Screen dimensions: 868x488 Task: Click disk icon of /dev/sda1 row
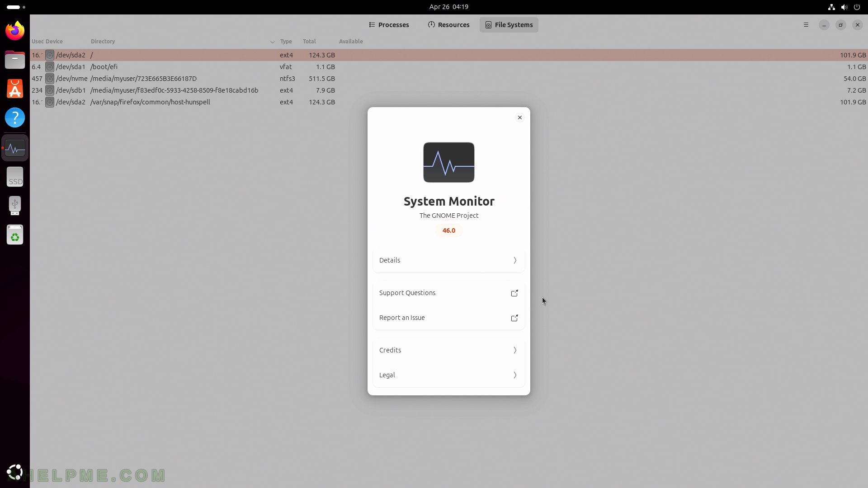click(50, 67)
